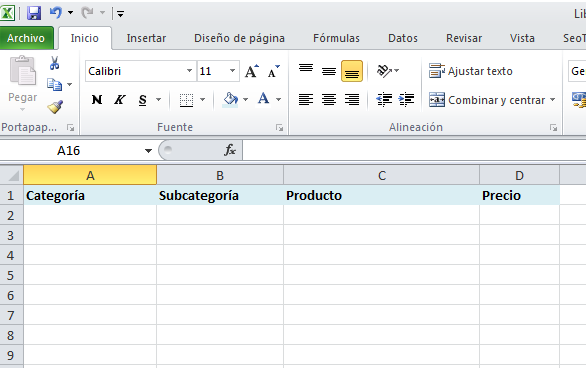586x368 pixels.
Task: Toggle bottom align button
Action: (x=352, y=71)
